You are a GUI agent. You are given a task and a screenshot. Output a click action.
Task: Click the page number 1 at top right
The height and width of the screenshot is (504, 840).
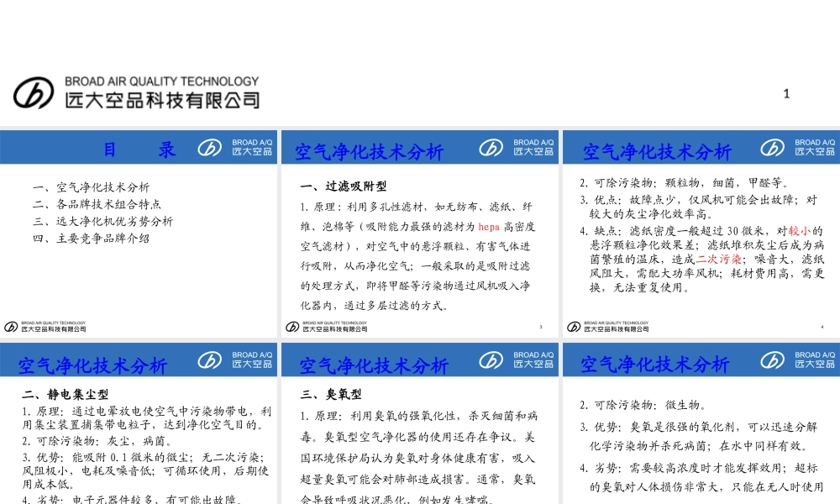pos(786,93)
